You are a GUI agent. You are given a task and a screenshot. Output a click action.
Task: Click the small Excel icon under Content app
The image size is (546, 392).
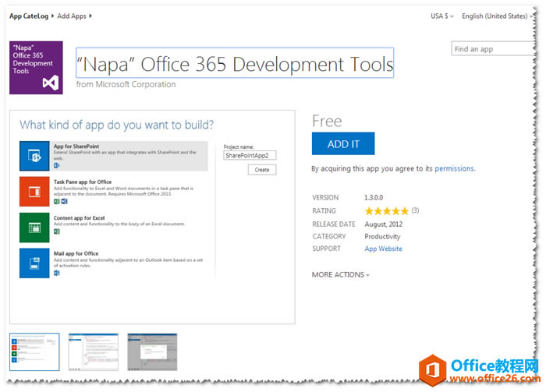tap(57, 231)
